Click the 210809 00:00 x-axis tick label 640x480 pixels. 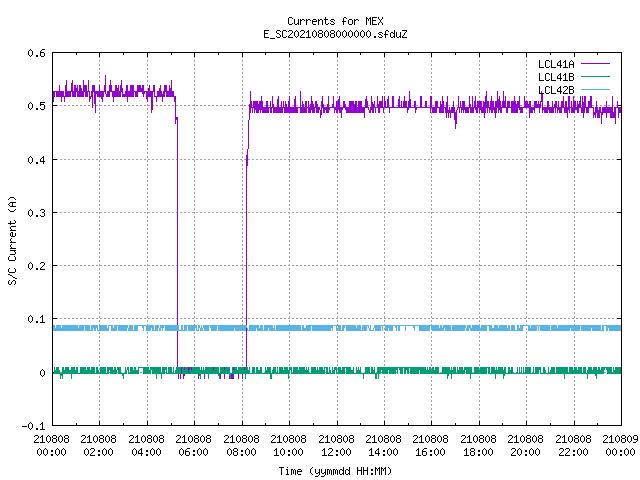click(620, 446)
